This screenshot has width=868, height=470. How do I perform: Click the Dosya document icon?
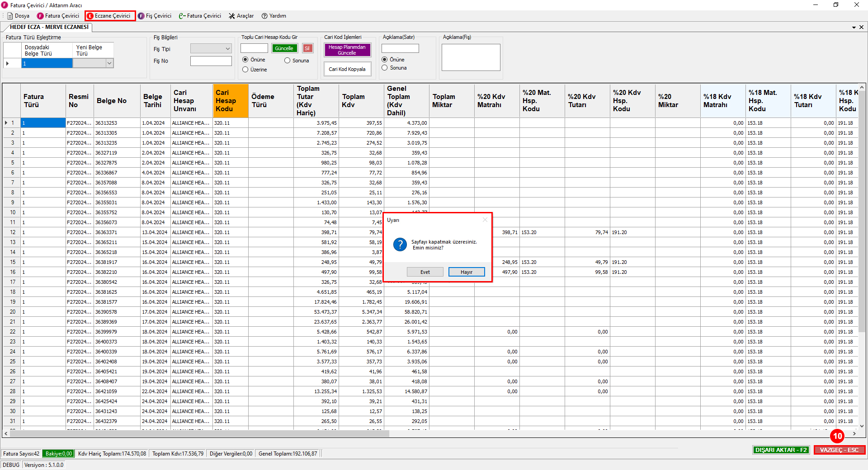[x=10, y=16]
